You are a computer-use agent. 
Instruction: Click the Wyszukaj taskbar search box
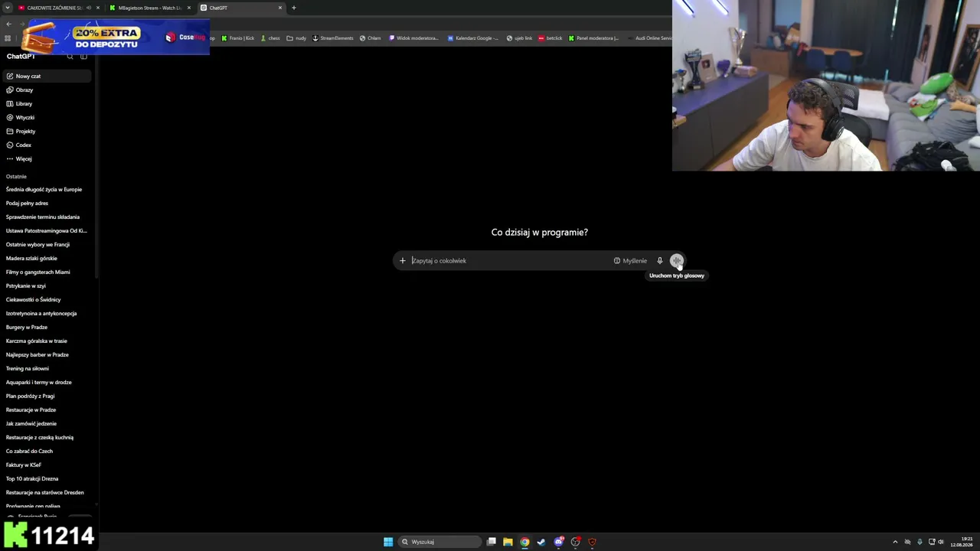click(439, 542)
